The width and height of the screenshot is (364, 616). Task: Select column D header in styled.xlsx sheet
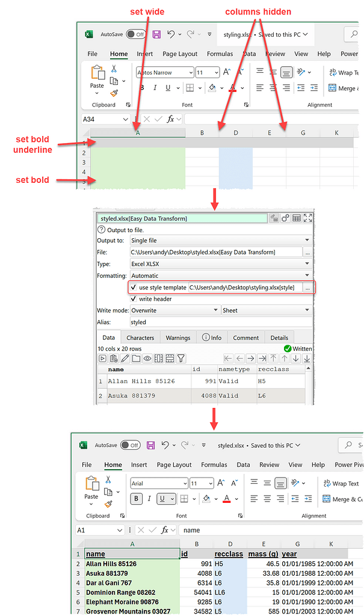(x=230, y=544)
